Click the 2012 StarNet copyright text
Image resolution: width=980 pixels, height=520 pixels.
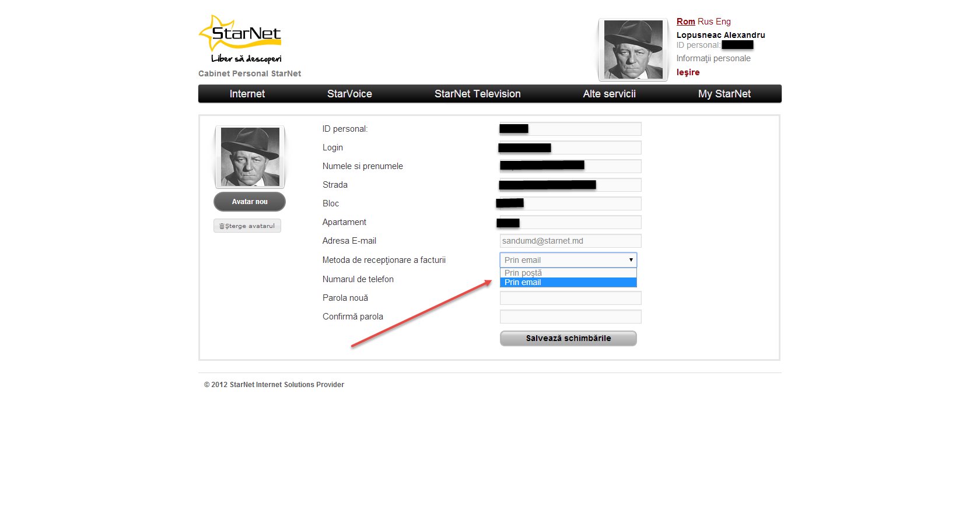pos(274,385)
